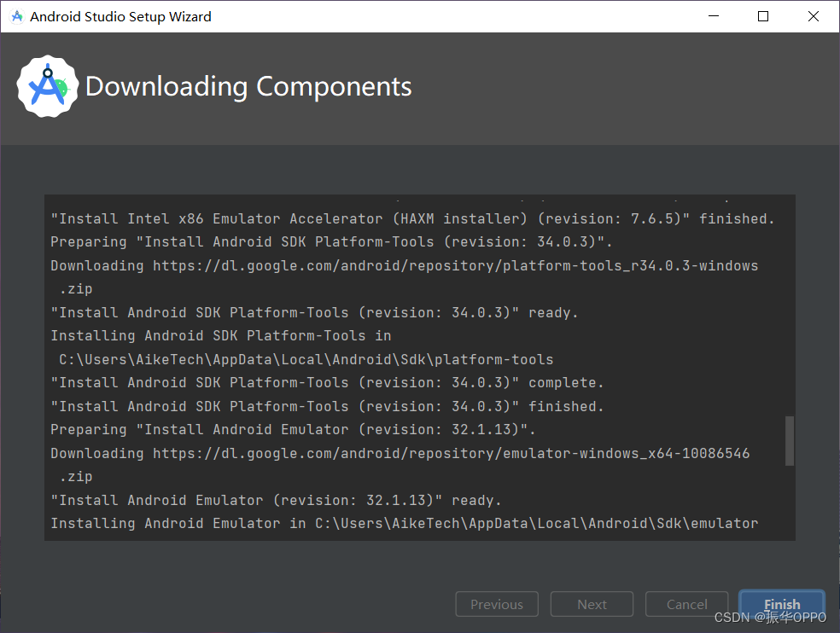
Task: Click 'Installing Android SDK Platform-Tools in' line
Action: [221, 336]
